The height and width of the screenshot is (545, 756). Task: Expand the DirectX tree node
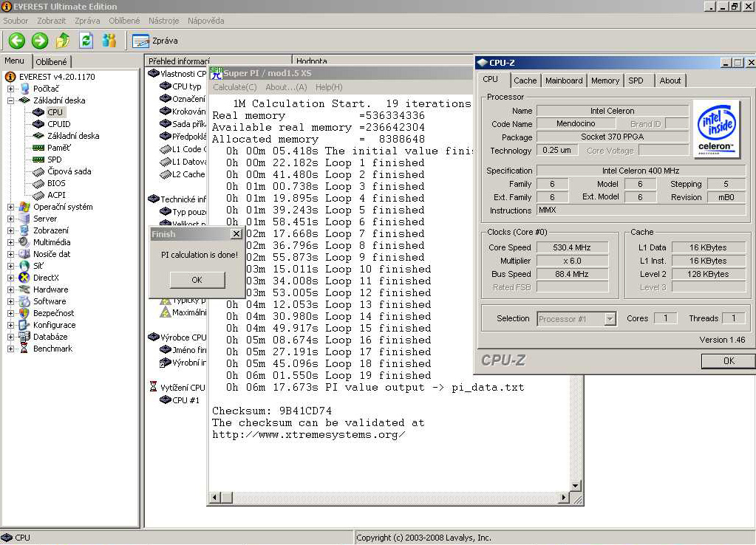pos(10,278)
